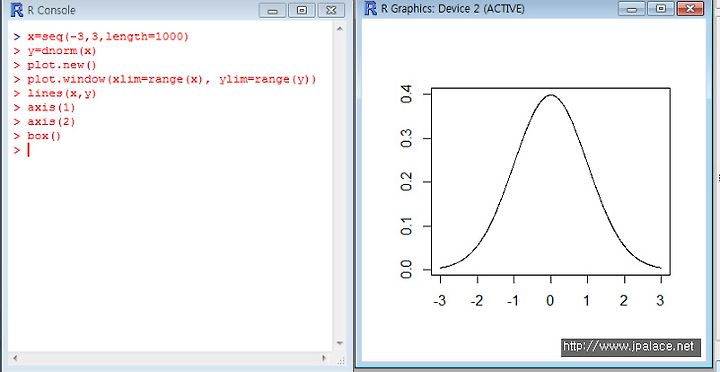Click the console line starting 'plot.window(xlim=range(x)'

(x=172, y=79)
